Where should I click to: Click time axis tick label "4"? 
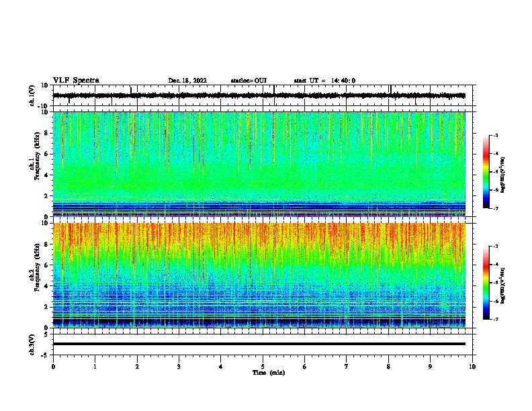221,367
